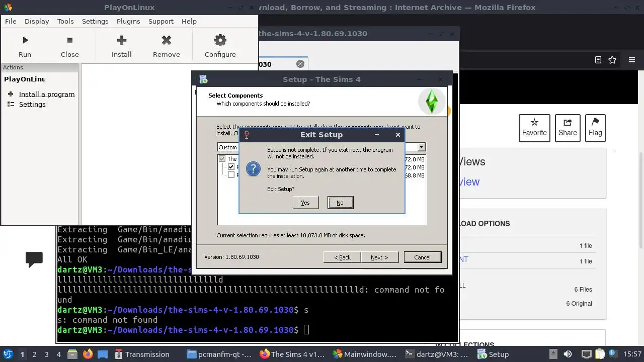Switch to Transmission in the taskbar

pyautogui.click(x=142, y=354)
